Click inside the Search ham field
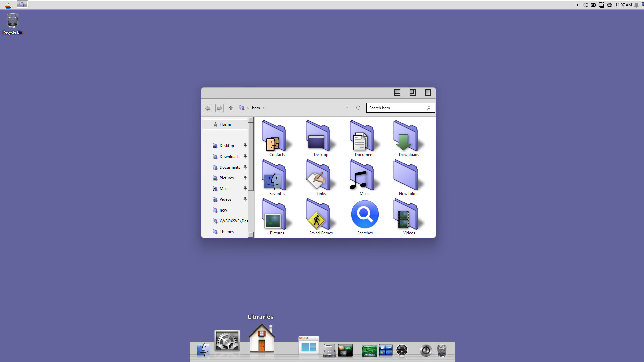This screenshot has width=644, height=362. 396,108
